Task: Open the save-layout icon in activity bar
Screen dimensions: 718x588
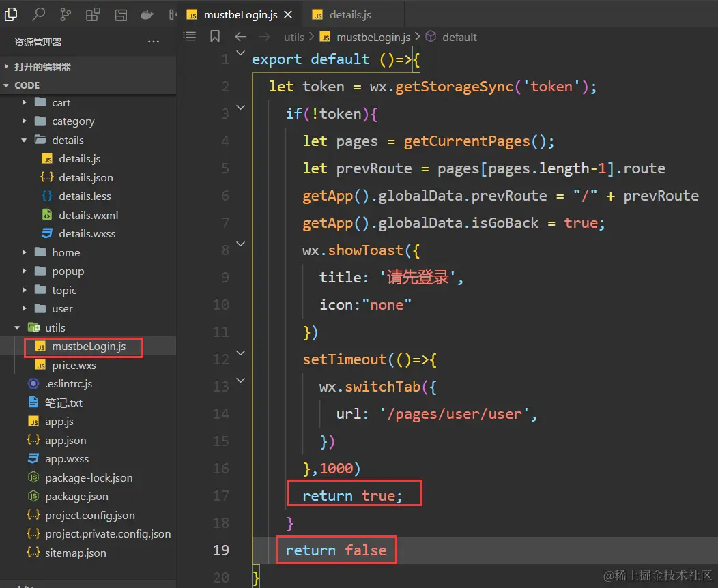Action: pos(121,14)
